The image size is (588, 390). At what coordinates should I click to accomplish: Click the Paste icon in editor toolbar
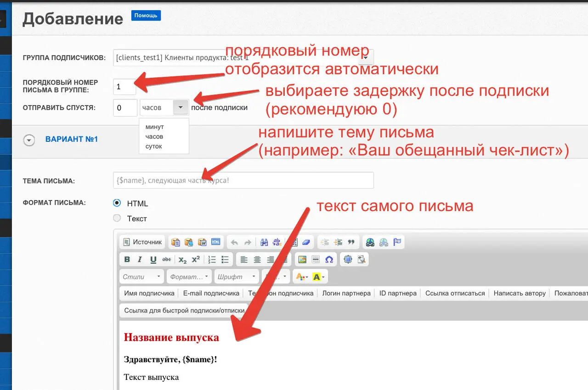(x=175, y=242)
